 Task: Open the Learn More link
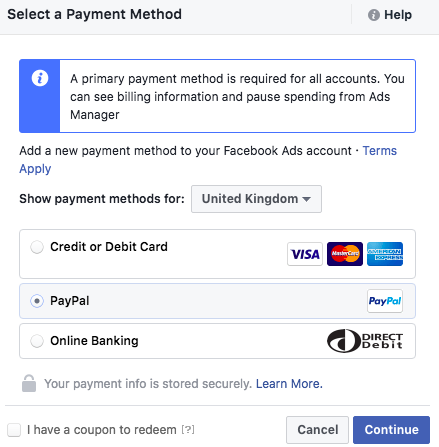click(x=289, y=384)
